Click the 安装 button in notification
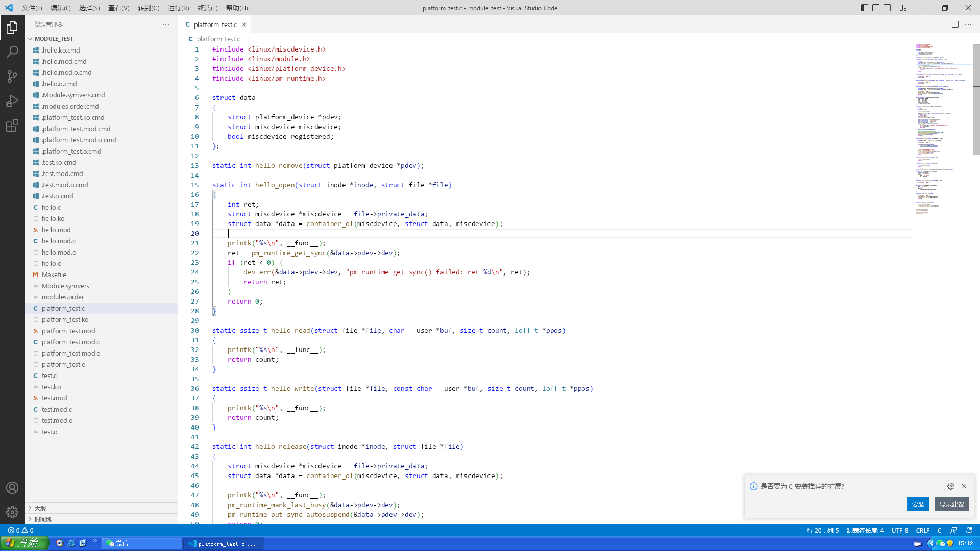 [x=918, y=504]
